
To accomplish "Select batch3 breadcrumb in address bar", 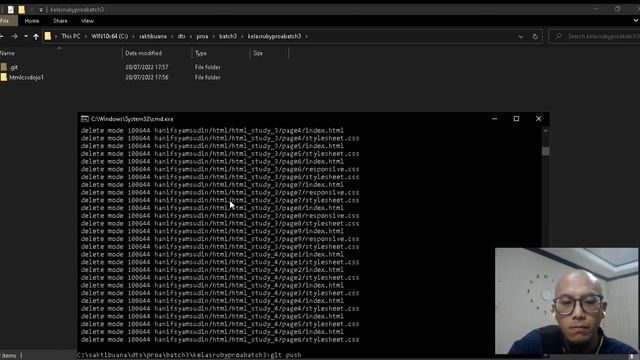I will coord(228,36).
